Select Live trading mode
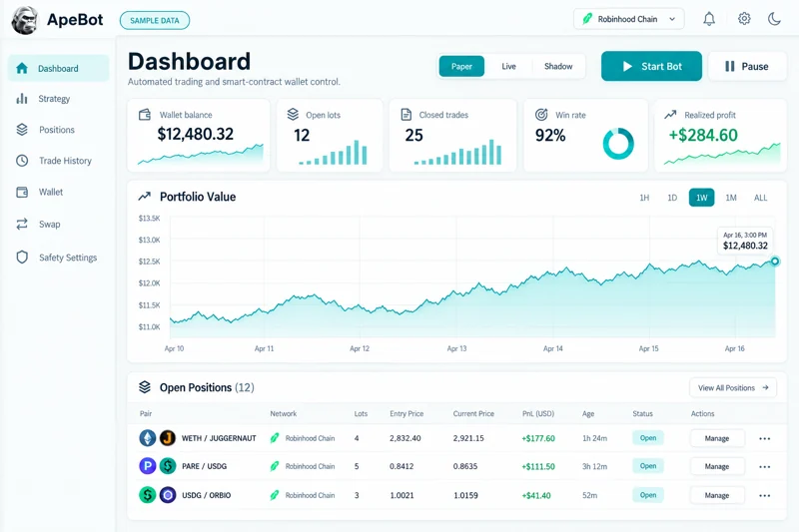 pos(508,66)
